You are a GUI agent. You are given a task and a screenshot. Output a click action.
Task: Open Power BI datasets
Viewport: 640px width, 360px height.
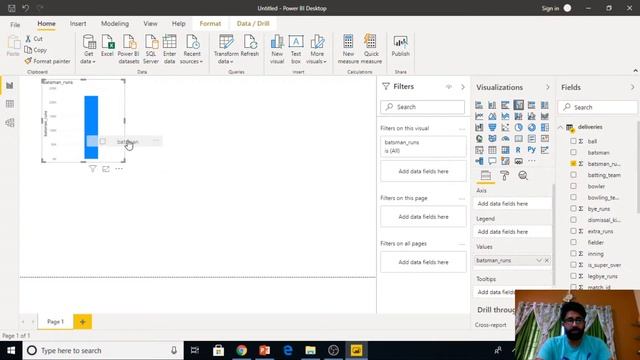pyautogui.click(x=129, y=49)
